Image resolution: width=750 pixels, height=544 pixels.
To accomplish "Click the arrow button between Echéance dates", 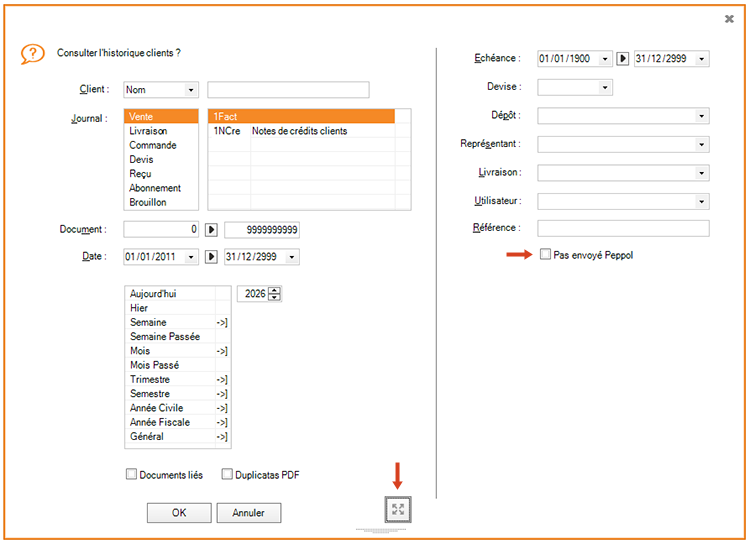I will pyautogui.click(x=623, y=59).
